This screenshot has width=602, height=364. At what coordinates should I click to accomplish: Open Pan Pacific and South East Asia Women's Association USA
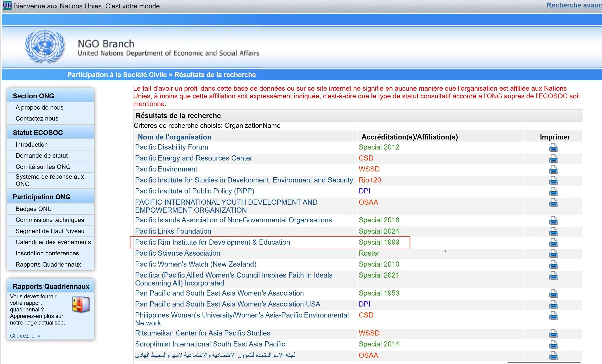[228, 304]
